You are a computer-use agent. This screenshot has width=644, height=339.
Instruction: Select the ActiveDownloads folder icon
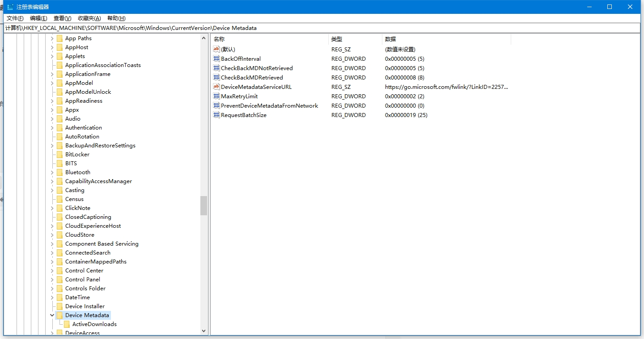[x=67, y=324]
